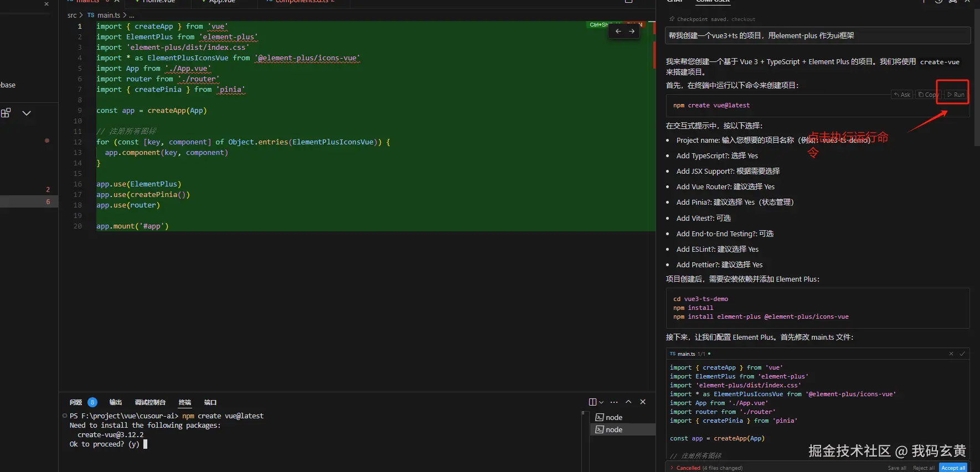Select the second node terminal in list

pos(614,429)
